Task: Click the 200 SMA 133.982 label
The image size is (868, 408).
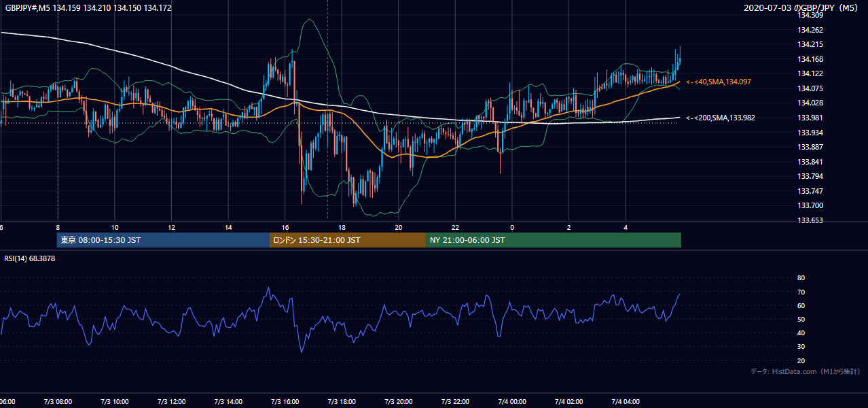Action: point(720,118)
